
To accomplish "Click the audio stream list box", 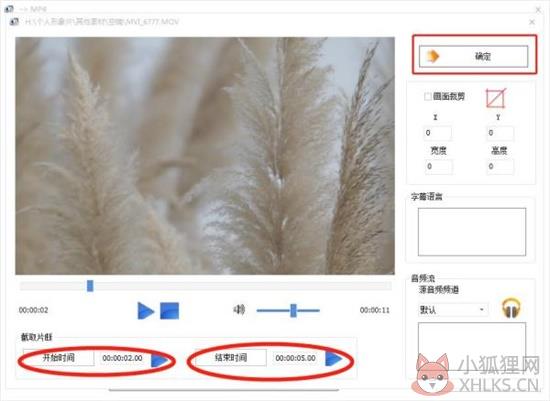I will pos(472,346).
